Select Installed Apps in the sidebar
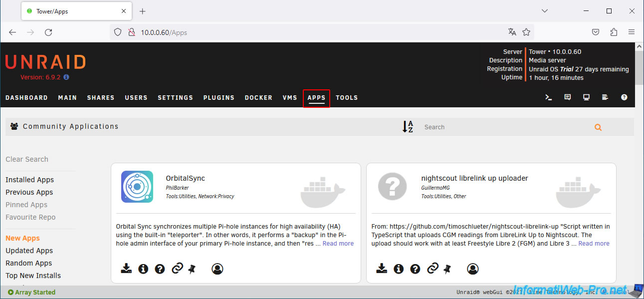This screenshot has width=644, height=299. coord(29,180)
